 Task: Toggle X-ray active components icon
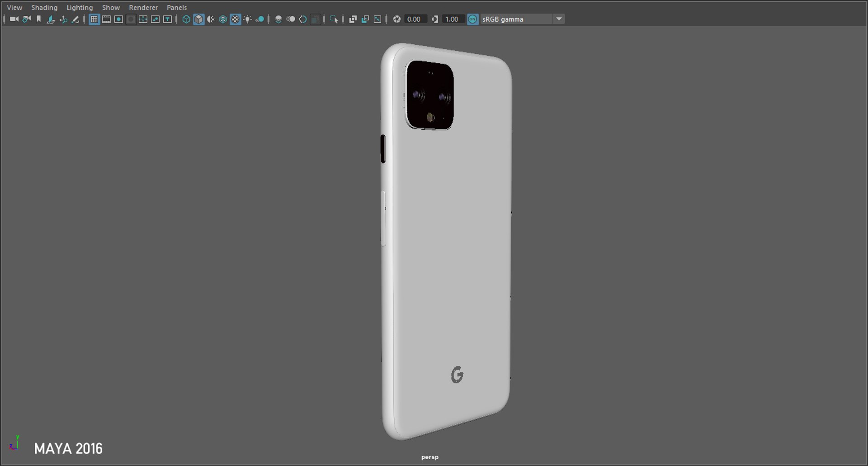click(365, 19)
